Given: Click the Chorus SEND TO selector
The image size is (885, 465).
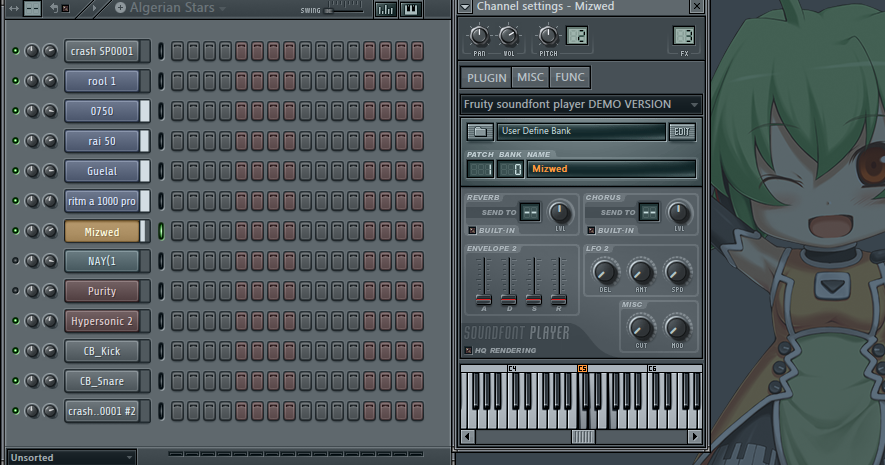Looking at the screenshot, I should (649, 212).
